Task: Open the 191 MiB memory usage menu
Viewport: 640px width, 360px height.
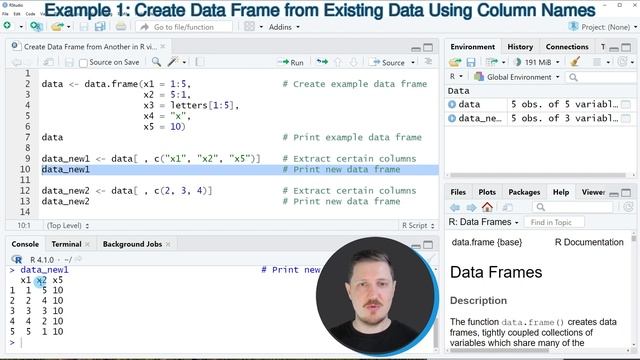Action: [x=536, y=62]
